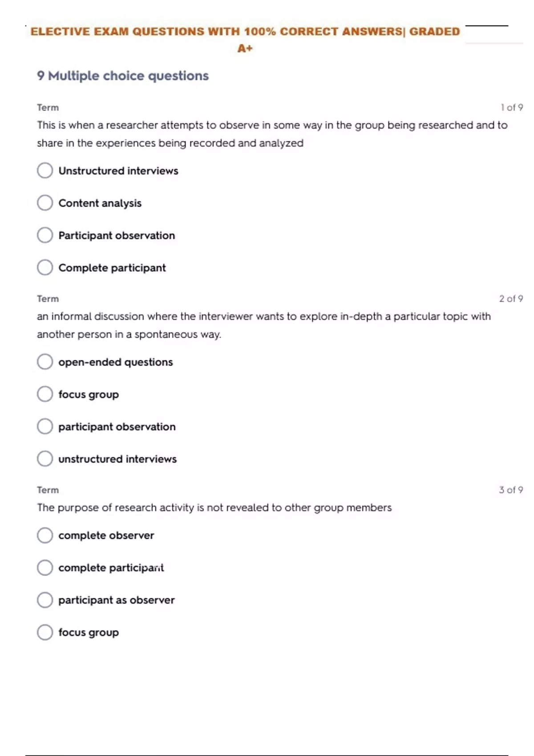Select lowercase 'participant observation' in question 2
This screenshot has height=756, width=534.
coord(45,426)
